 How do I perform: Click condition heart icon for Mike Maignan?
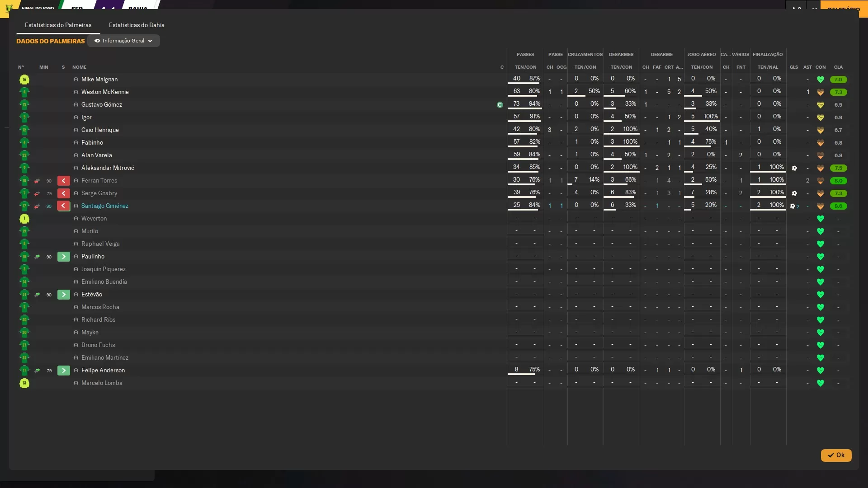point(821,80)
